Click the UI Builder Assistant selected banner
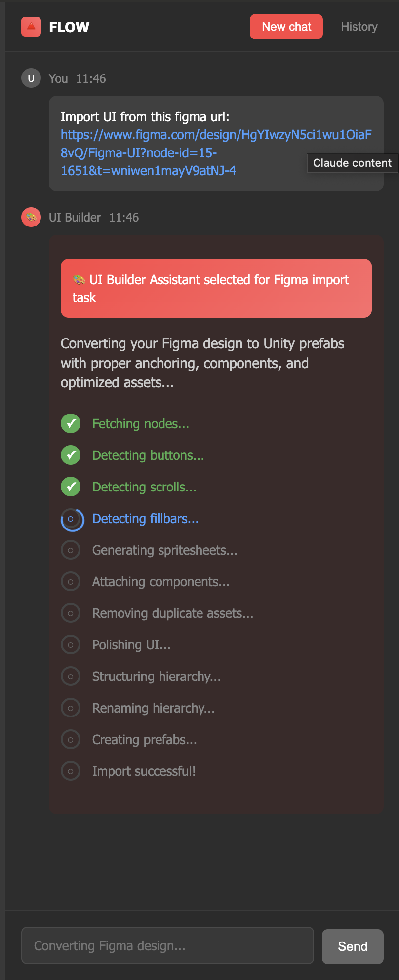The image size is (399, 980). pyautogui.click(x=216, y=288)
